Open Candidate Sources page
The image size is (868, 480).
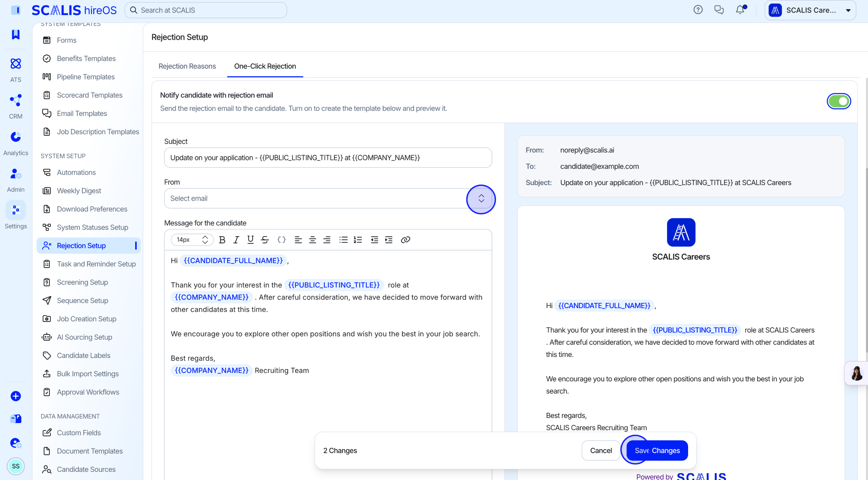tap(88, 469)
